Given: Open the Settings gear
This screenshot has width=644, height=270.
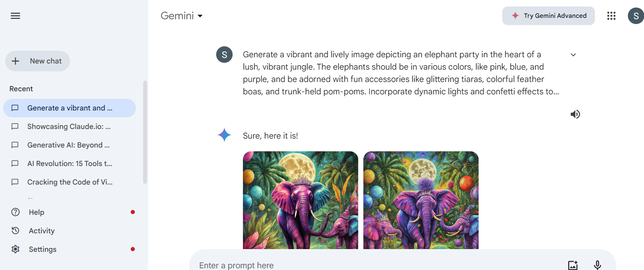Looking at the screenshot, I should coord(15,249).
